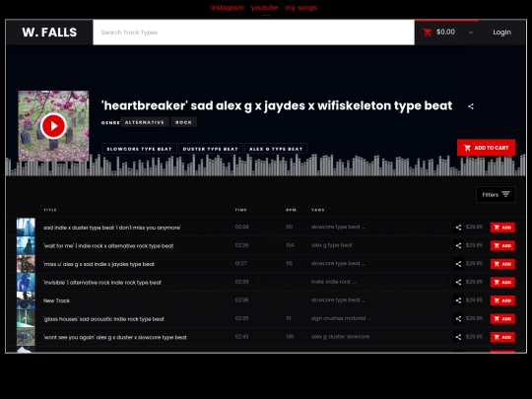
Task: Open the Filters panel
Action: (496, 194)
